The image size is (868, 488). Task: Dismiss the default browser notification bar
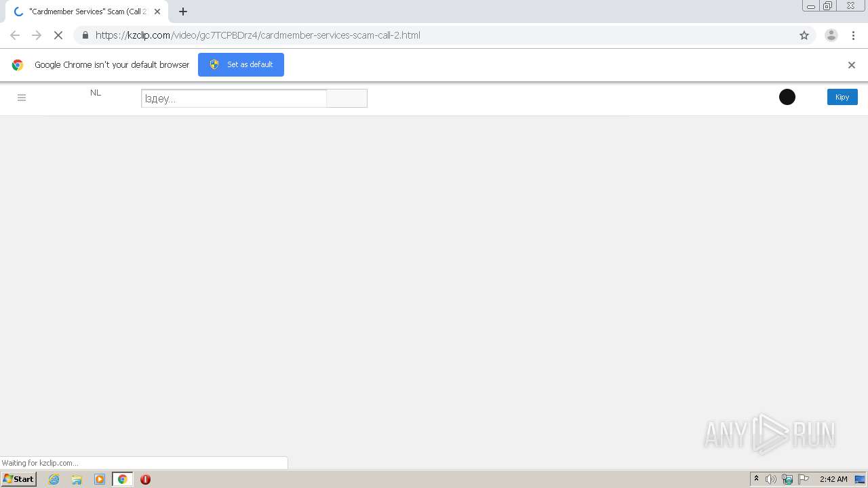pyautogui.click(x=852, y=65)
